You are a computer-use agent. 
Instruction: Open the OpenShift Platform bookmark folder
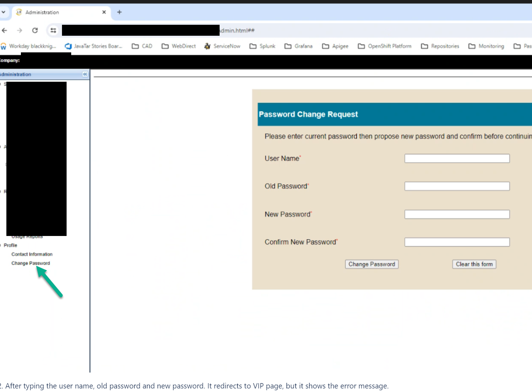(x=385, y=46)
